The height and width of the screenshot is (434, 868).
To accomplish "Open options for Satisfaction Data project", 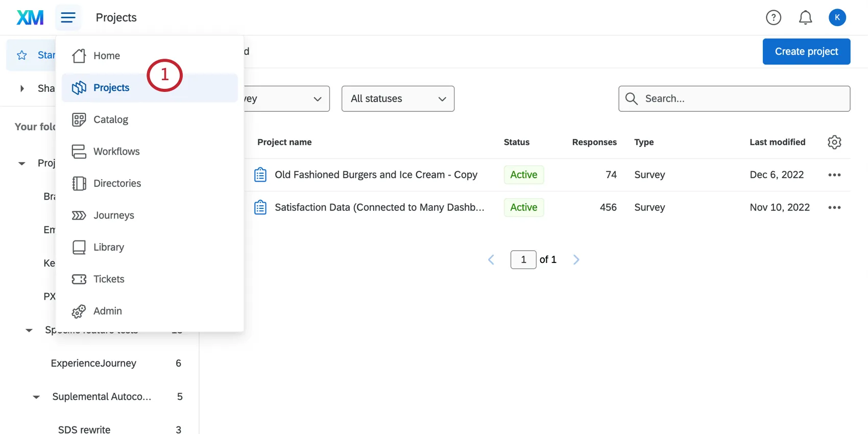I will (834, 208).
